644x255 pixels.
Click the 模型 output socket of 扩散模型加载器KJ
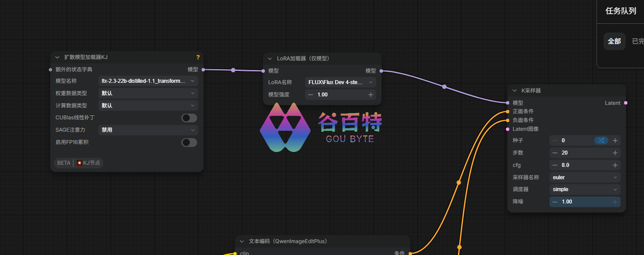tap(203, 70)
